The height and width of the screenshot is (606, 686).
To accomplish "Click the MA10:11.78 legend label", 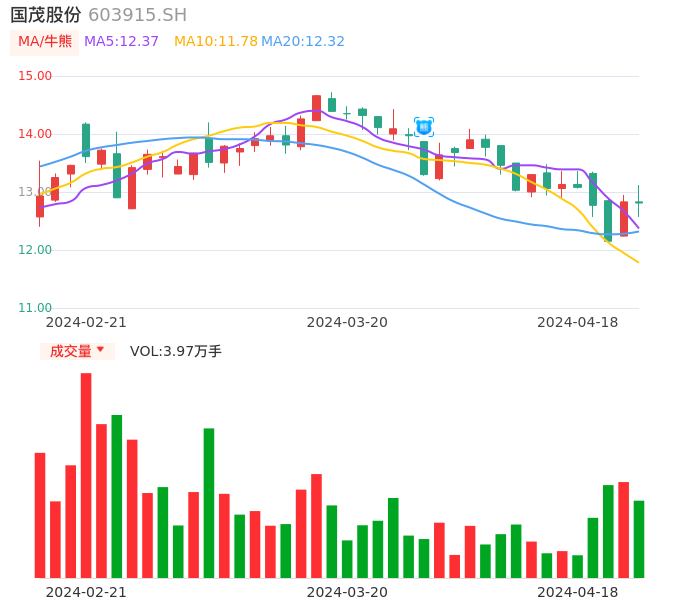I will pyautogui.click(x=215, y=42).
